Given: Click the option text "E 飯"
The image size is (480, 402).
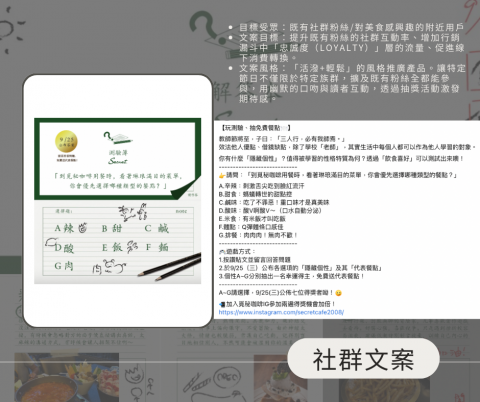Looking at the screenshot, I should 112,247.
